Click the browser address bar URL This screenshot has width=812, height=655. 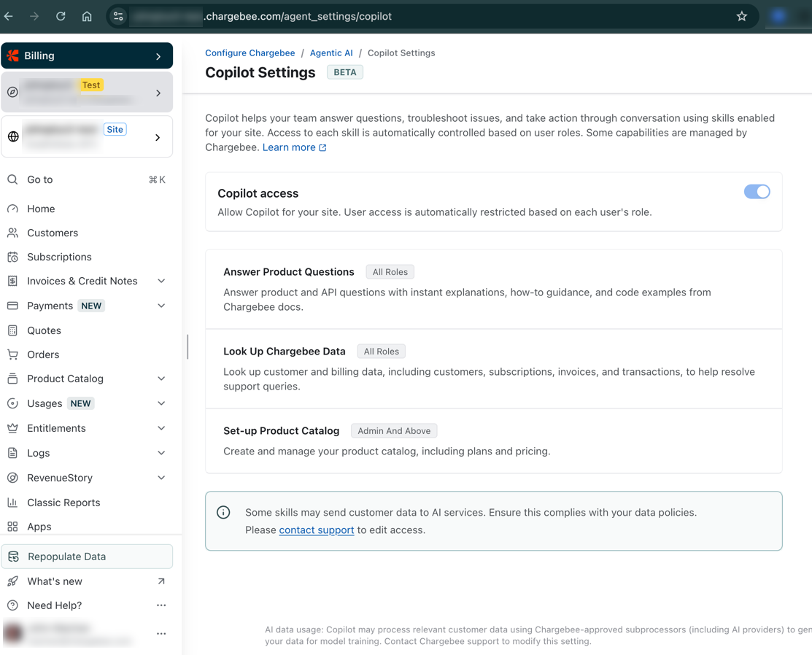click(x=298, y=16)
